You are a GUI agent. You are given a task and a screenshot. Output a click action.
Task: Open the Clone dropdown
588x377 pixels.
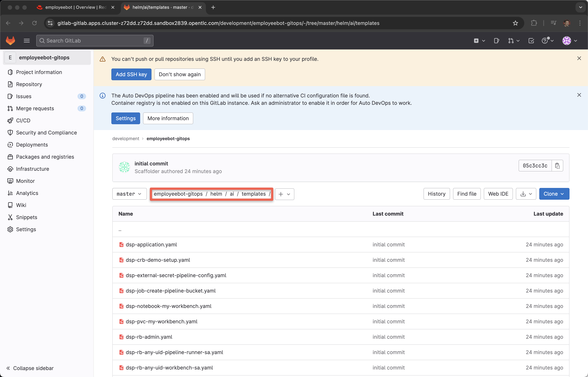point(554,194)
